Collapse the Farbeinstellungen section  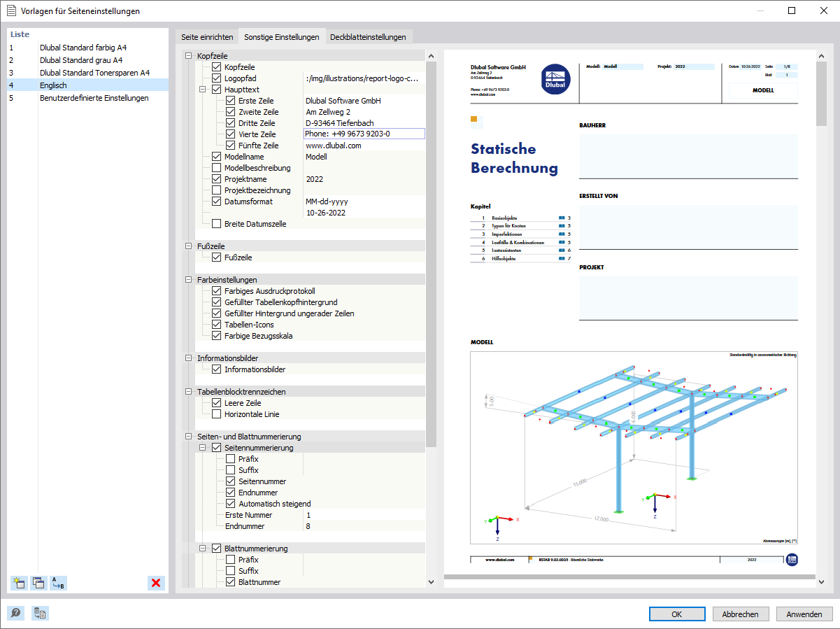pyautogui.click(x=188, y=280)
